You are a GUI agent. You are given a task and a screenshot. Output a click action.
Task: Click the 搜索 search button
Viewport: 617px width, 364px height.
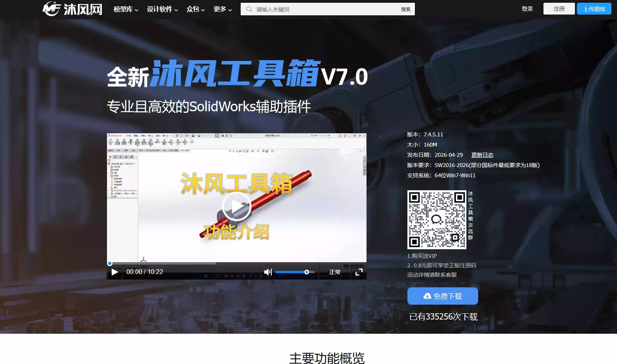[406, 9]
